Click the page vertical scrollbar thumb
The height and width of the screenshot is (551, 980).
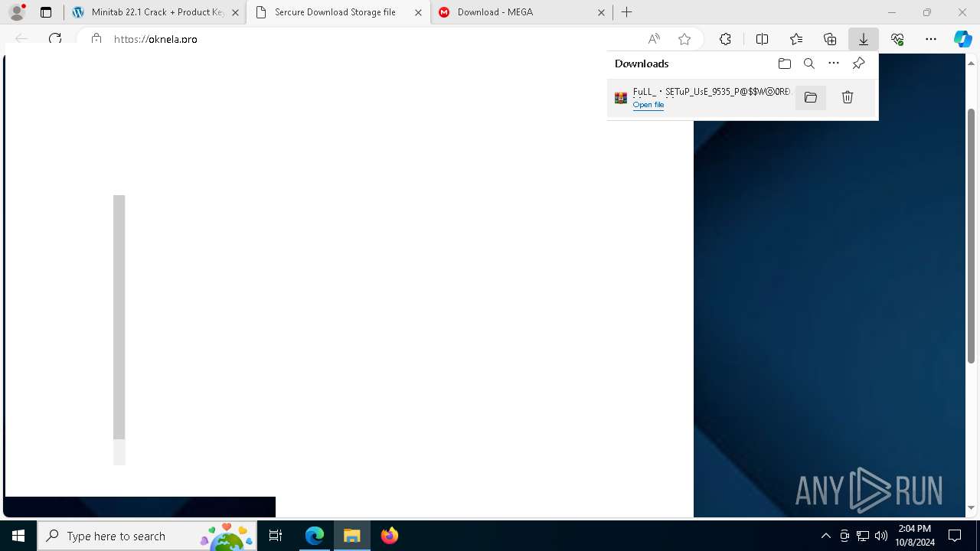[972, 236]
